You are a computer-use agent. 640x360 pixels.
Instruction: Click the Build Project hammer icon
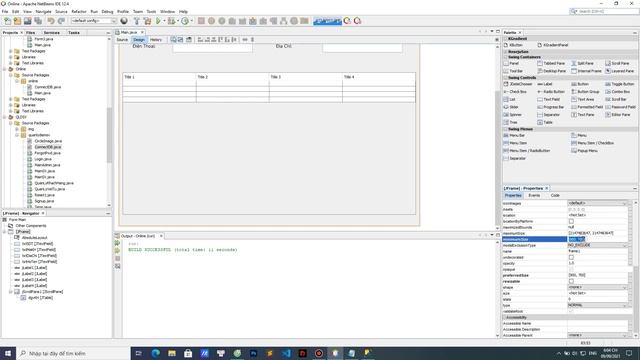tap(137, 21)
